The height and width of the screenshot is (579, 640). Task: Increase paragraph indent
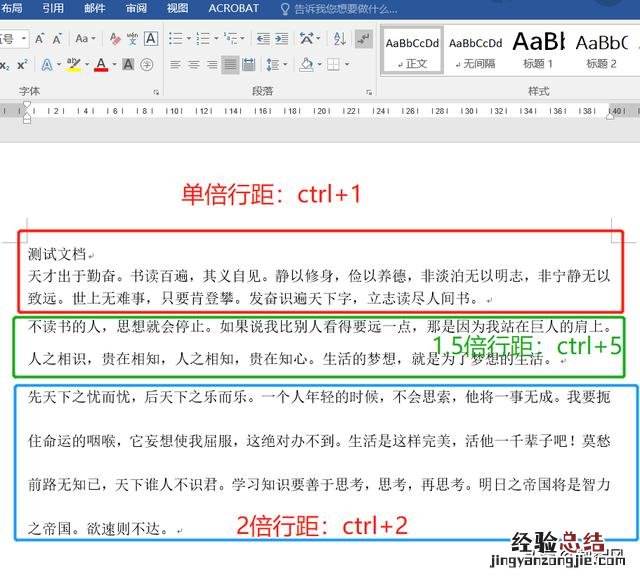click(x=282, y=39)
